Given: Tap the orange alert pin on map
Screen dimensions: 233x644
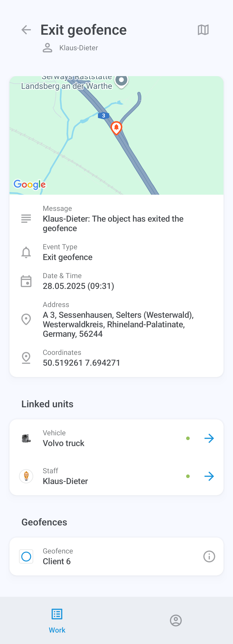Looking at the screenshot, I should [x=116, y=127].
